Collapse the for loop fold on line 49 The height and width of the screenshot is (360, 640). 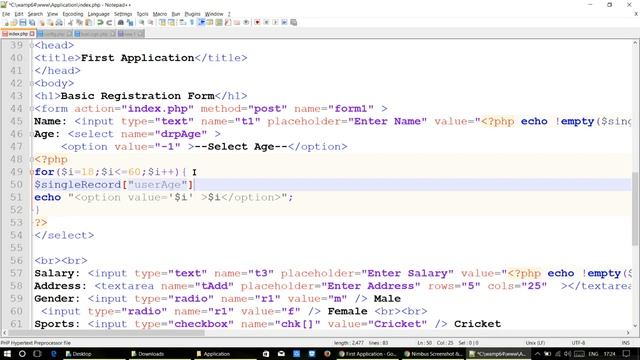coord(31,172)
